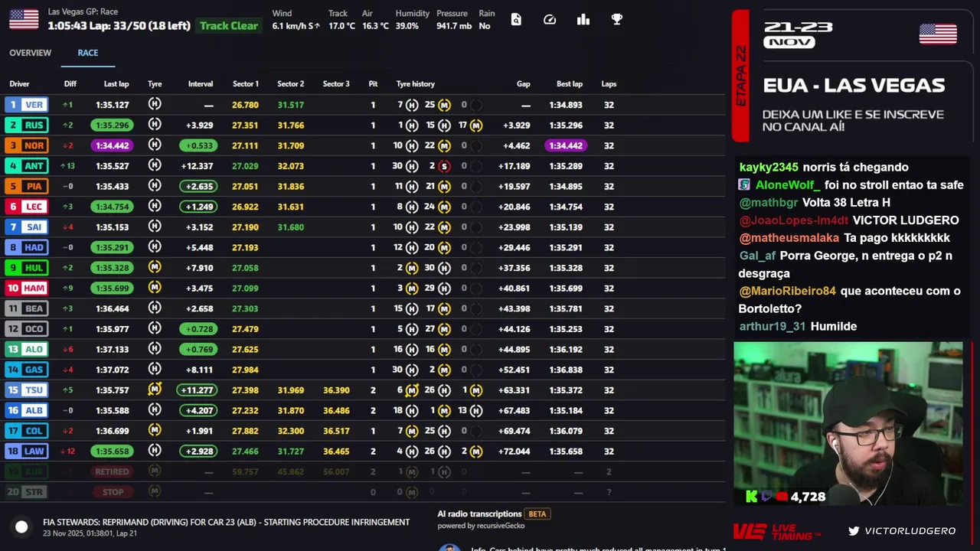Viewport: 980px width, 551px height.
Task: Click the race control message circle icon
Action: [21, 527]
